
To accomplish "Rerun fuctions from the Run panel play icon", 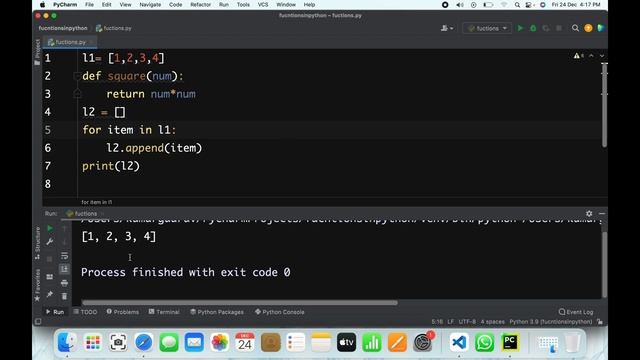I will click(50, 228).
